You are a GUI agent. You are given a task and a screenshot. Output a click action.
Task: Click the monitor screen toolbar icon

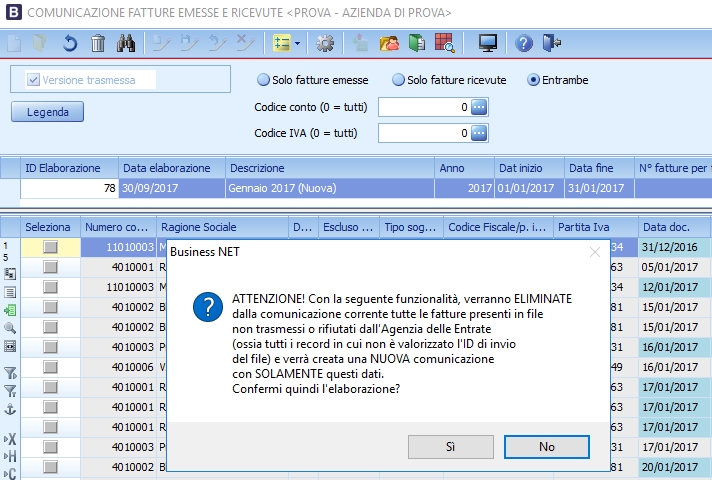(x=488, y=44)
